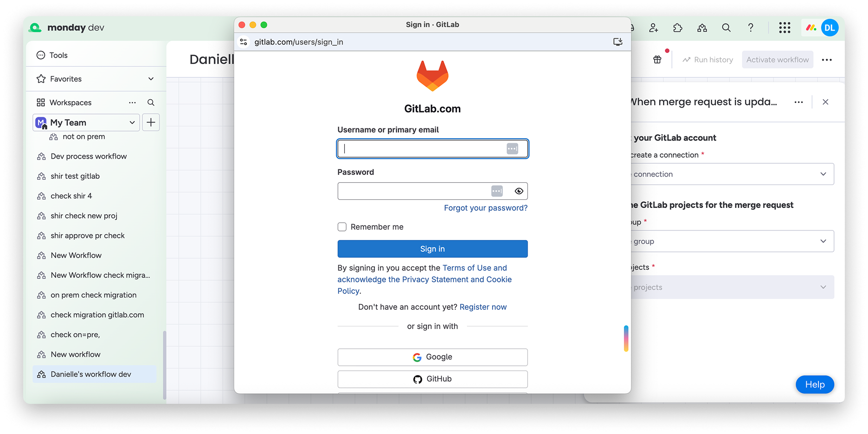Click the monday dev logo
The height and width of the screenshot is (434, 868).
tap(66, 27)
